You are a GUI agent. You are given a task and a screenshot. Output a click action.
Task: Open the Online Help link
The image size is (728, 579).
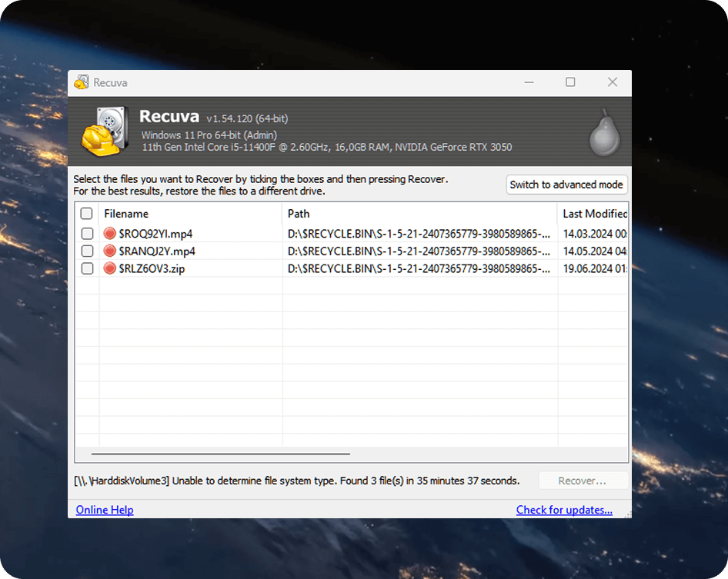(x=105, y=510)
